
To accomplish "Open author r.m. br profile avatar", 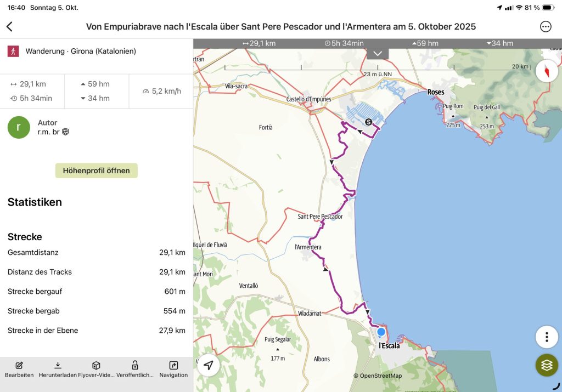I will 19,127.
